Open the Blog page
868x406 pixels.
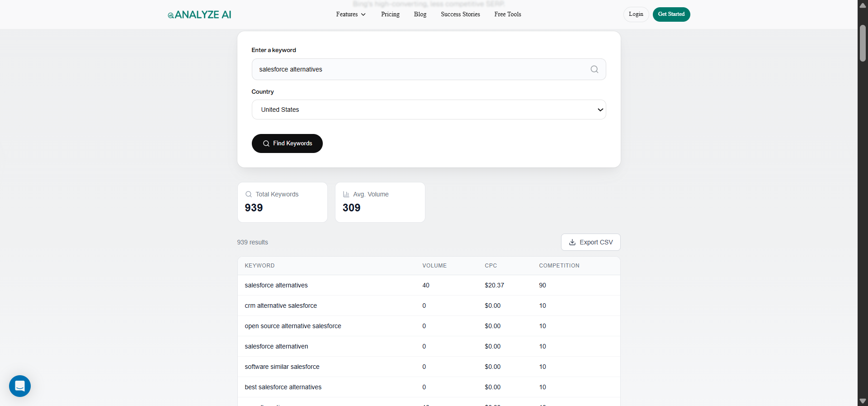point(420,14)
